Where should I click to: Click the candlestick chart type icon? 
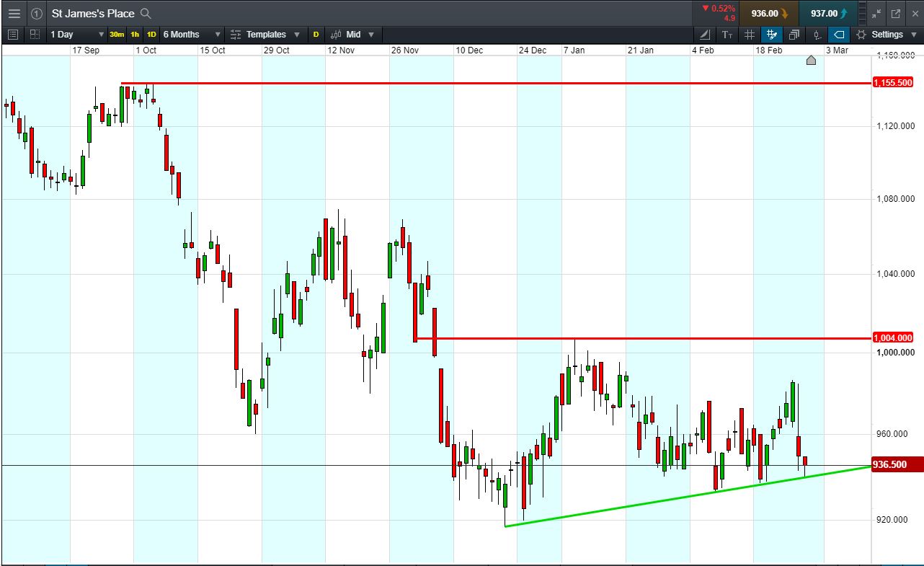[336, 34]
